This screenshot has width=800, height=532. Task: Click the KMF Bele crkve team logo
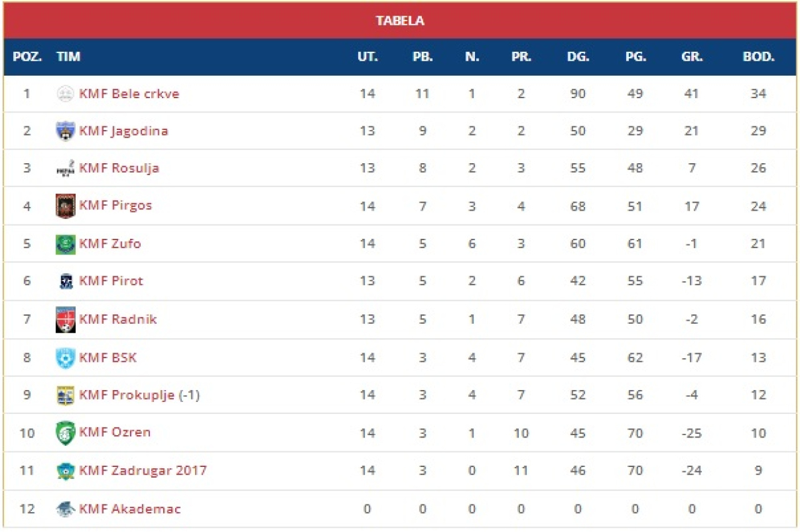click(65, 94)
